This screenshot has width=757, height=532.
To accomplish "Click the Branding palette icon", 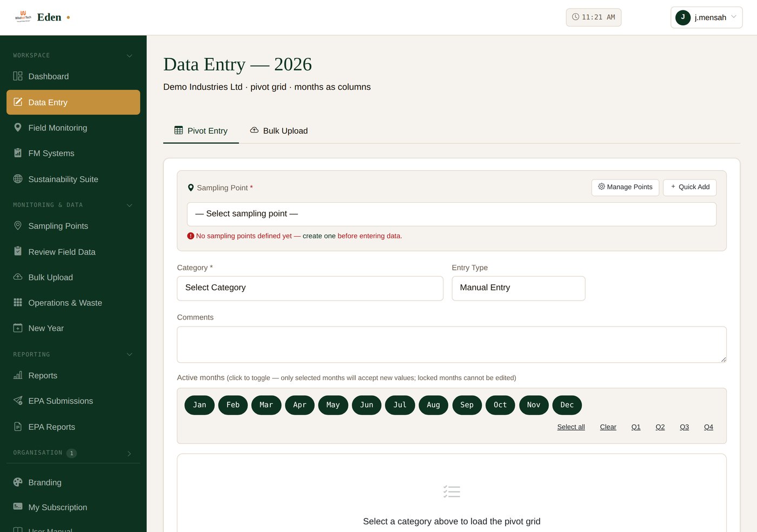I will [18, 482].
